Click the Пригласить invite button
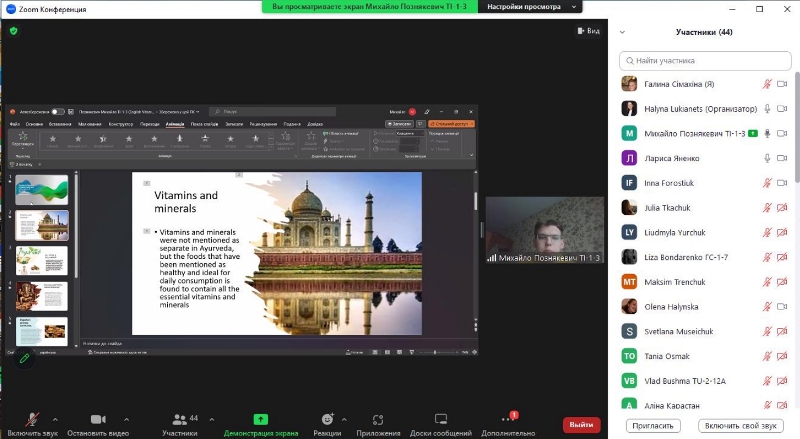Viewport: 800px width, 439px height. (654, 425)
